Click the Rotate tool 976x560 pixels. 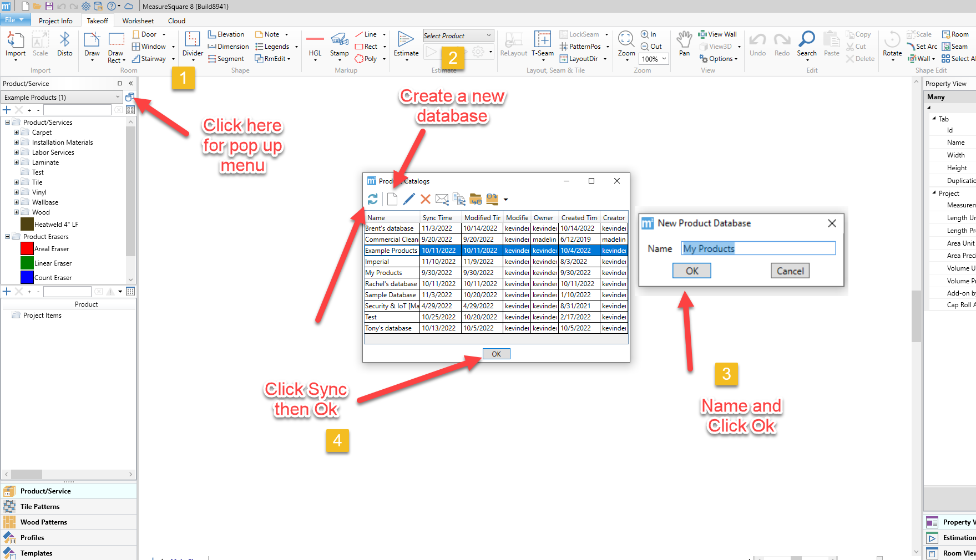click(x=892, y=45)
